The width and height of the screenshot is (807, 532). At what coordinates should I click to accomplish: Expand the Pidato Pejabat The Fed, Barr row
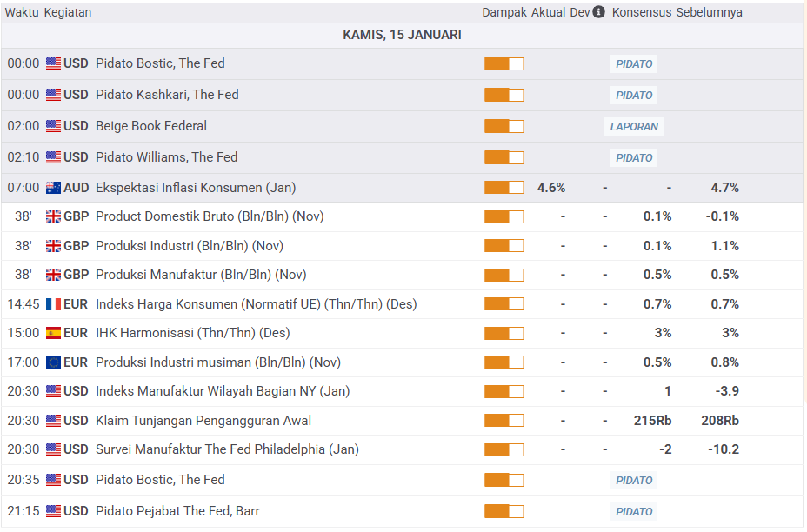point(177,511)
